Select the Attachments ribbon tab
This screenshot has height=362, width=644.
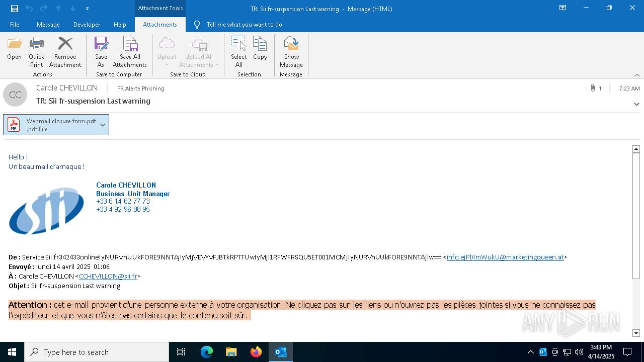click(160, 25)
